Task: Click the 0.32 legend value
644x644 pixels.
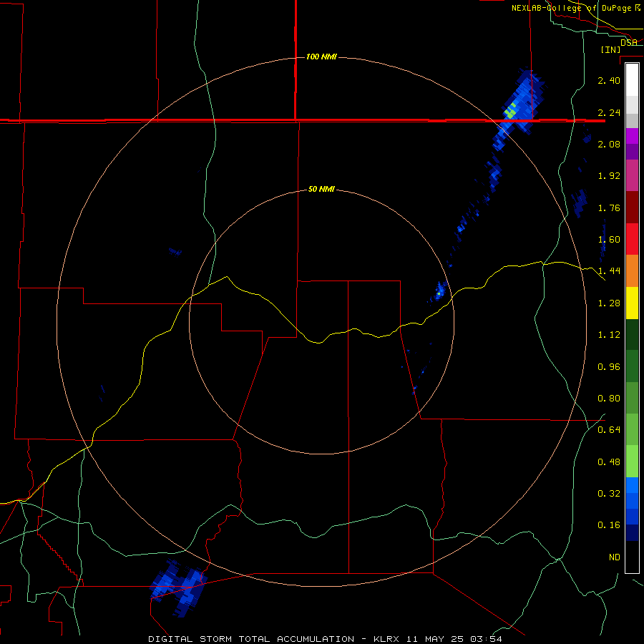Action: coord(609,494)
